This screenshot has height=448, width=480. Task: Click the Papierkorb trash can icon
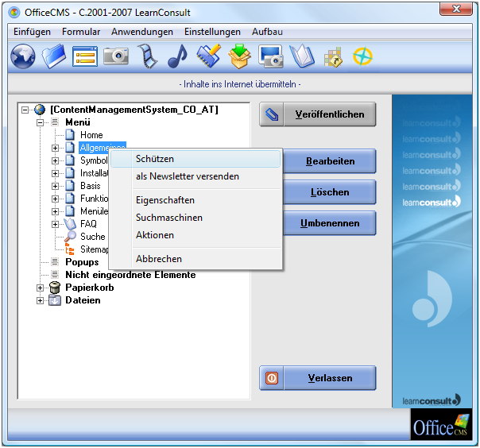[55, 288]
